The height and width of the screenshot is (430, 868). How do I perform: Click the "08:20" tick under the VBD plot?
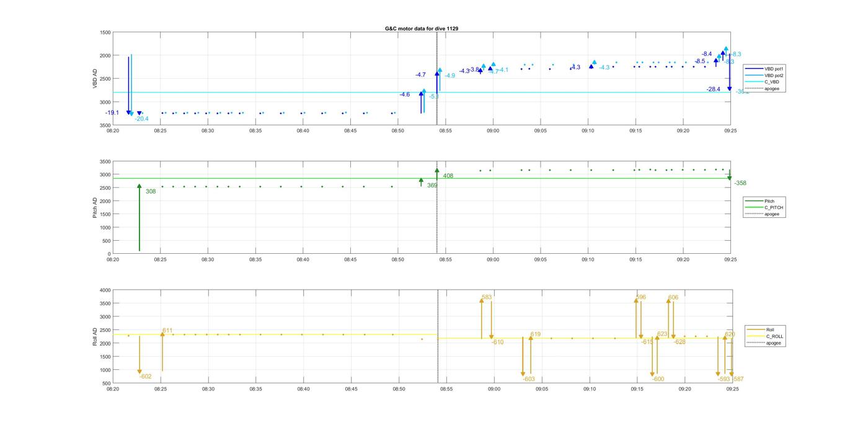tap(113, 131)
